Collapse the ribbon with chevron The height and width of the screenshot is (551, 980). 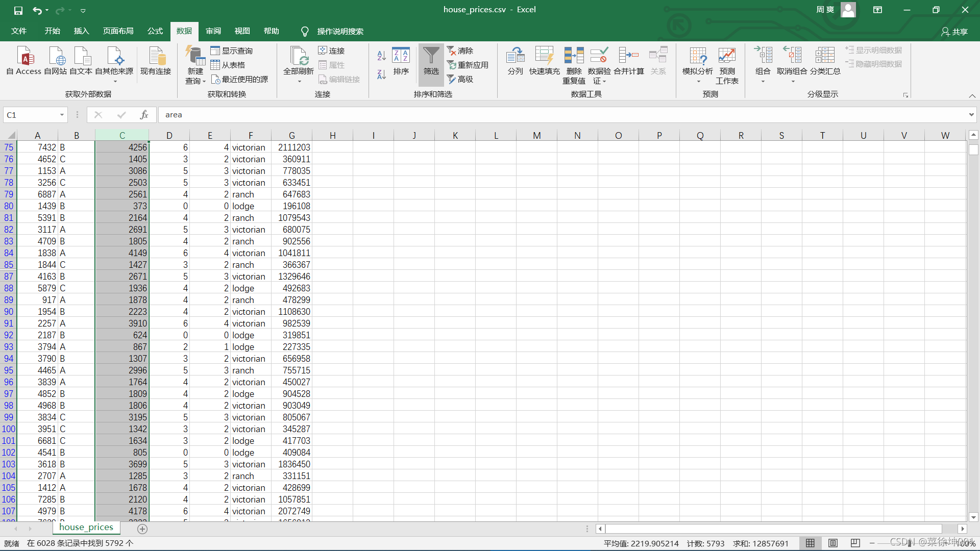(x=972, y=96)
